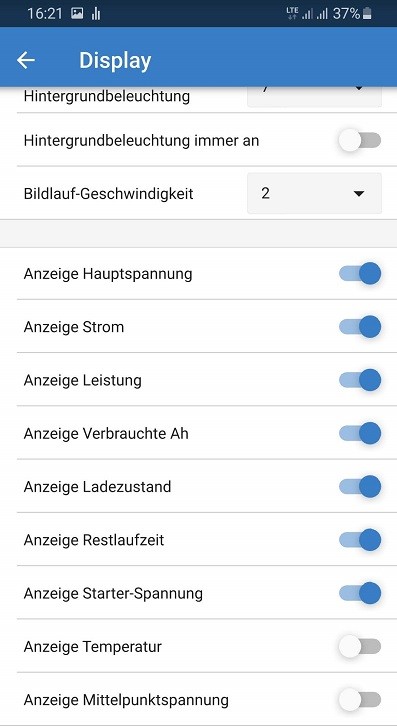
Task: Tap the LTE signal indicator icon
Action: click(x=292, y=14)
